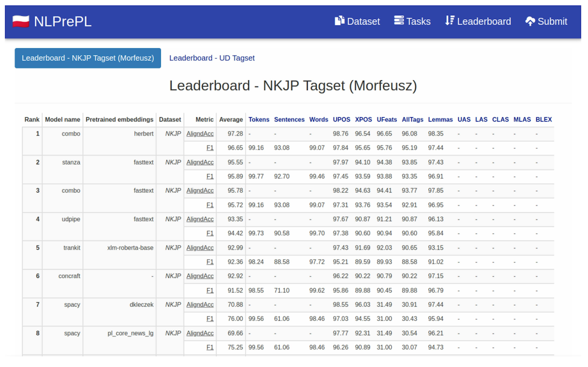The height and width of the screenshot is (367, 588).
Task: Sort by the UFeats column header
Action: point(387,119)
